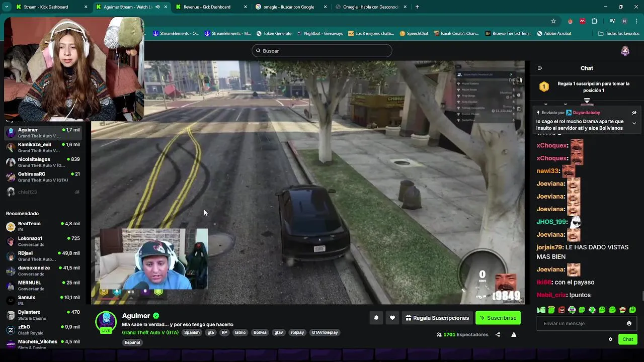Open the Aguimer channel avatar with LIVE badge
644x362 pixels.
(106, 322)
